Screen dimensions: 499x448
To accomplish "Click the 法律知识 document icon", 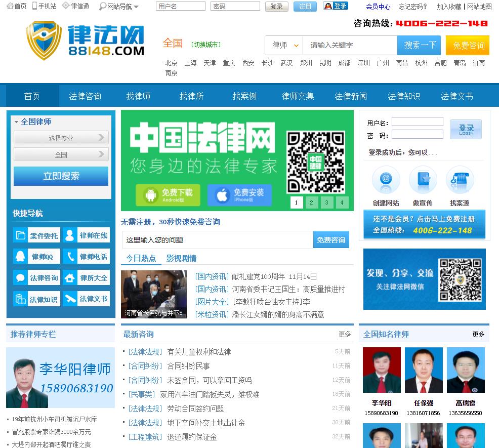I will tap(21, 299).
